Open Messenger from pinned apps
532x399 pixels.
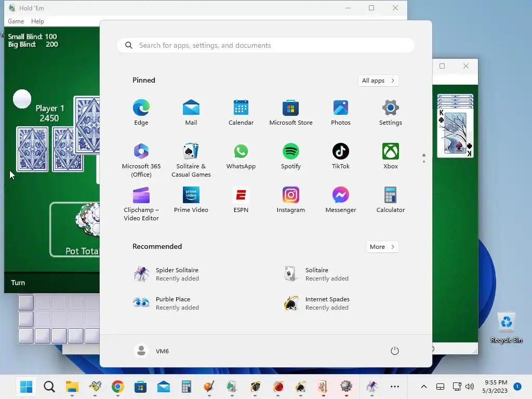pyautogui.click(x=341, y=200)
